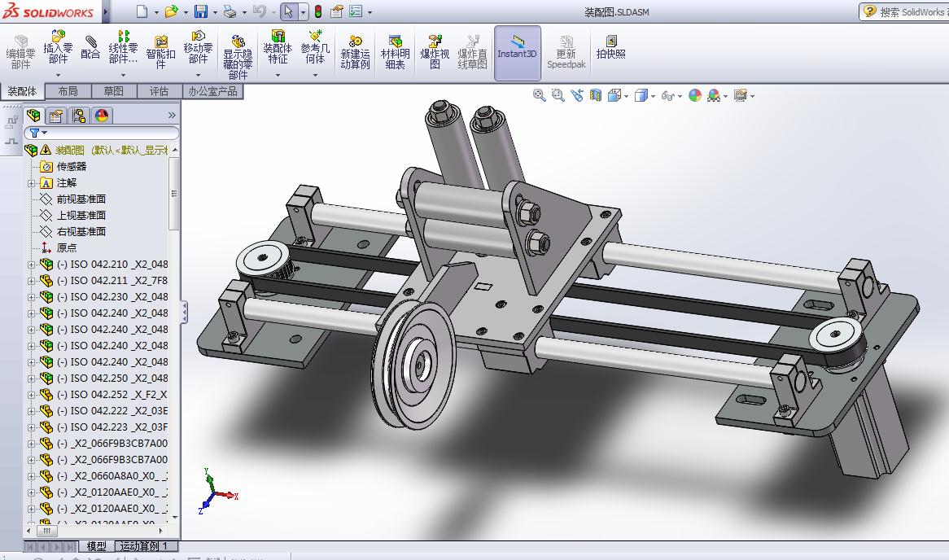Screen dimensions: 949x560
Task: Expand the ISO 042.211 component
Action: pos(31,281)
